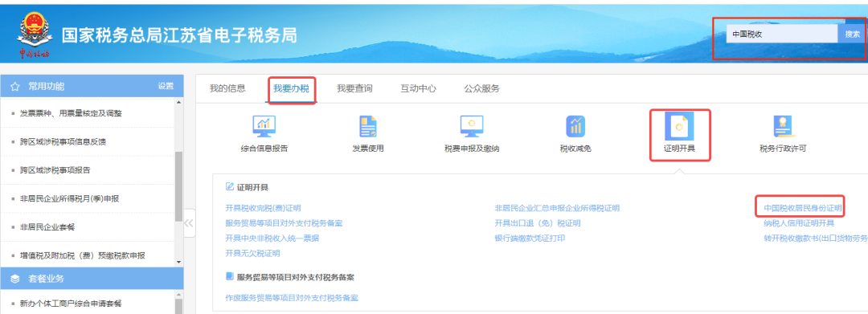The image size is (868, 314).
Task: Click the pencil icon next to 证明开具 heading
Action: (x=230, y=187)
